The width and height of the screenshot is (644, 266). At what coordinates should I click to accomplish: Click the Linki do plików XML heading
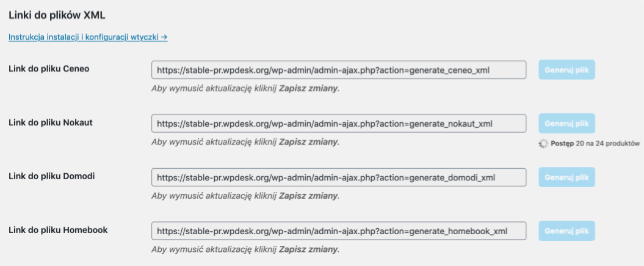pyautogui.click(x=57, y=16)
